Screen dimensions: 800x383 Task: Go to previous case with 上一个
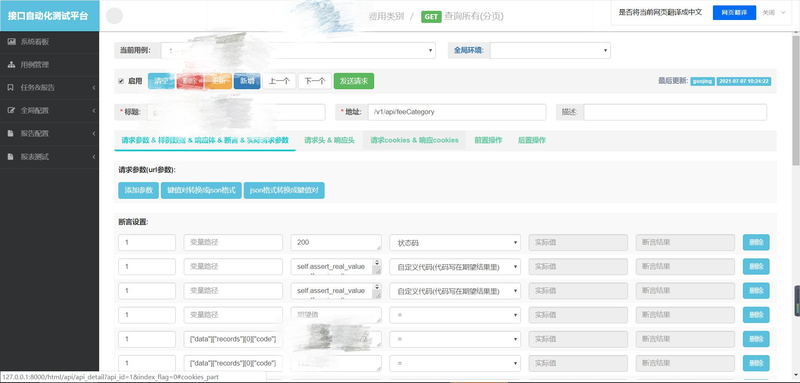(x=279, y=81)
